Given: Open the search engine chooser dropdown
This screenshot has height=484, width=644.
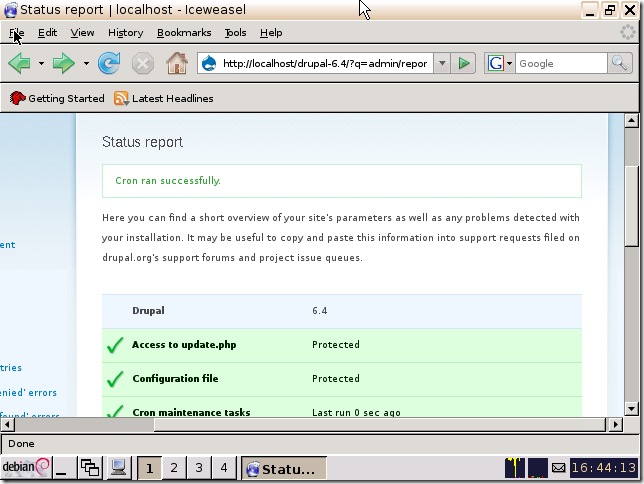Looking at the screenshot, I should click(509, 64).
